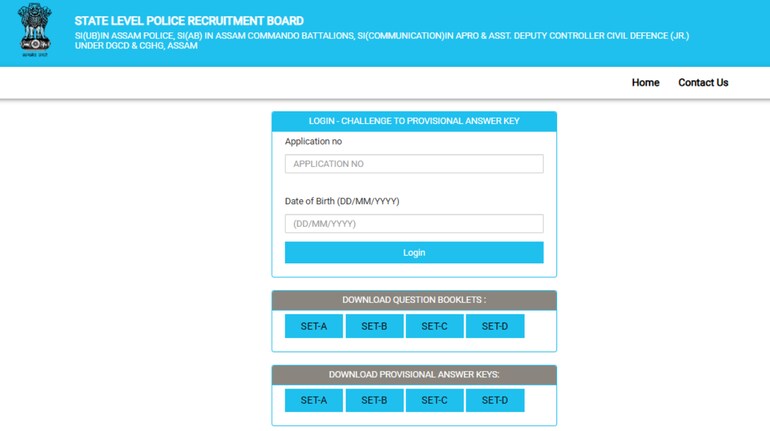Click the Application no label
The width and height of the screenshot is (770, 431).
click(313, 142)
